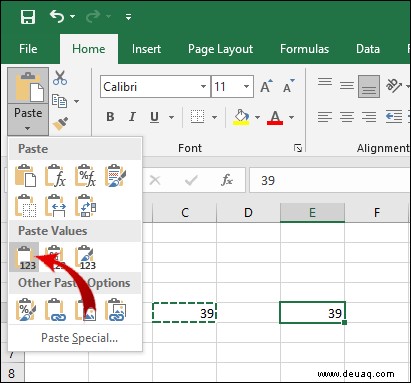Click the copied cell with 39 in column C
411x383 pixels.
pyautogui.click(x=184, y=313)
